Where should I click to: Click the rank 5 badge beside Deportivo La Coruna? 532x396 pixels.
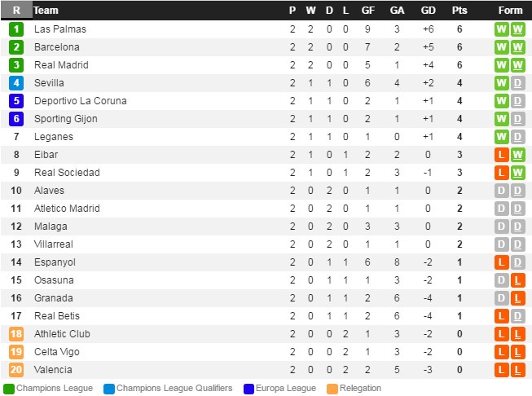(x=16, y=101)
